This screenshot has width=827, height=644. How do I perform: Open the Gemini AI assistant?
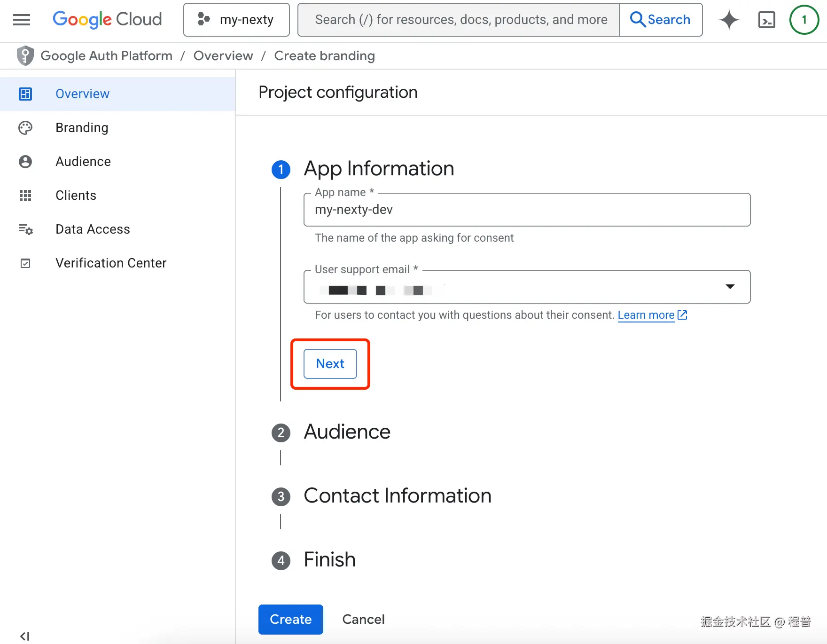click(729, 20)
